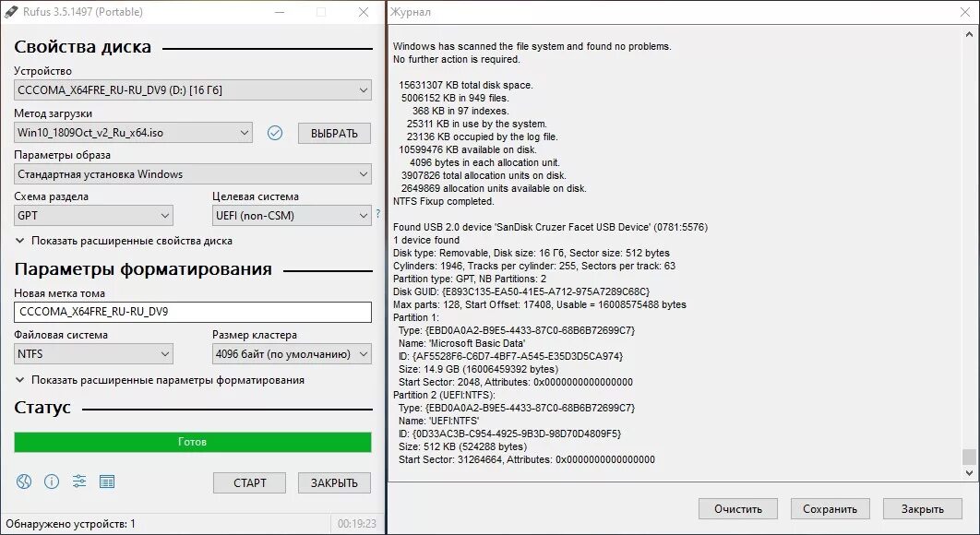Click log line 'Partition type: GPT, NB Partitions: 2'
Image resolution: width=980 pixels, height=535 pixels.
point(470,279)
